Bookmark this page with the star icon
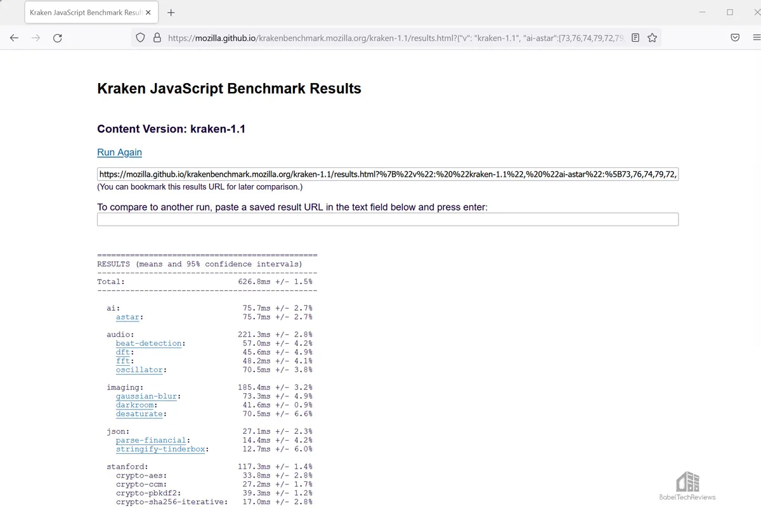Viewport: 761px width, 532px height. click(652, 38)
